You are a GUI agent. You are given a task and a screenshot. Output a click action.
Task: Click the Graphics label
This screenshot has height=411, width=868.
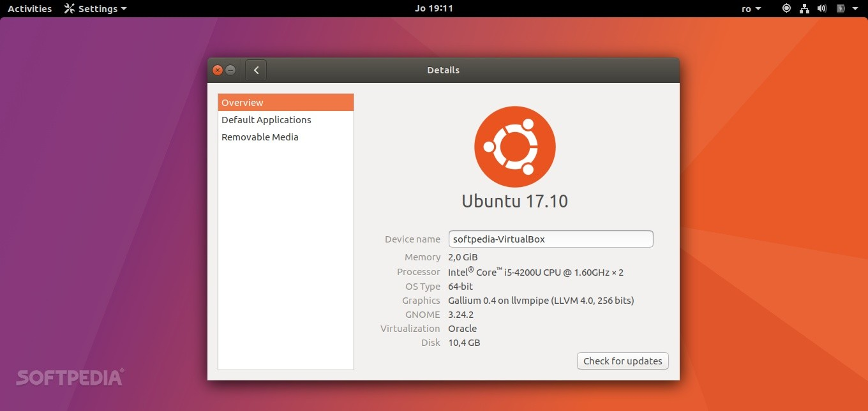click(421, 301)
